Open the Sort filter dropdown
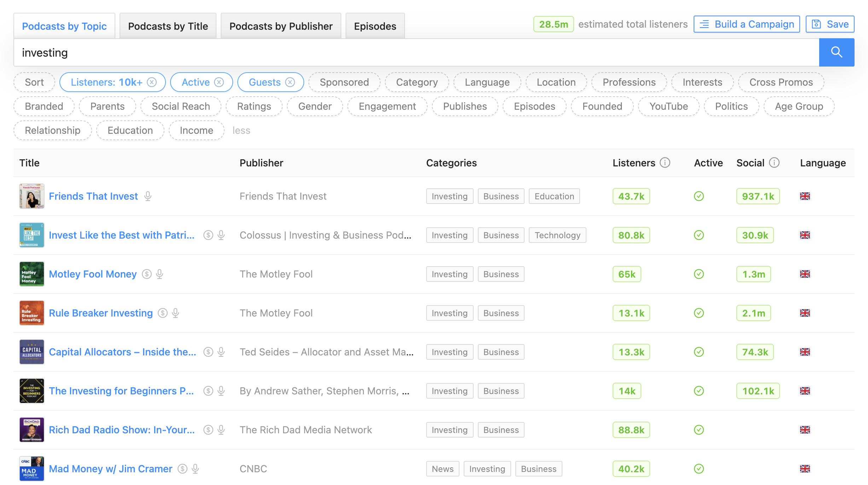Screen dimensions: 868x485 point(34,82)
